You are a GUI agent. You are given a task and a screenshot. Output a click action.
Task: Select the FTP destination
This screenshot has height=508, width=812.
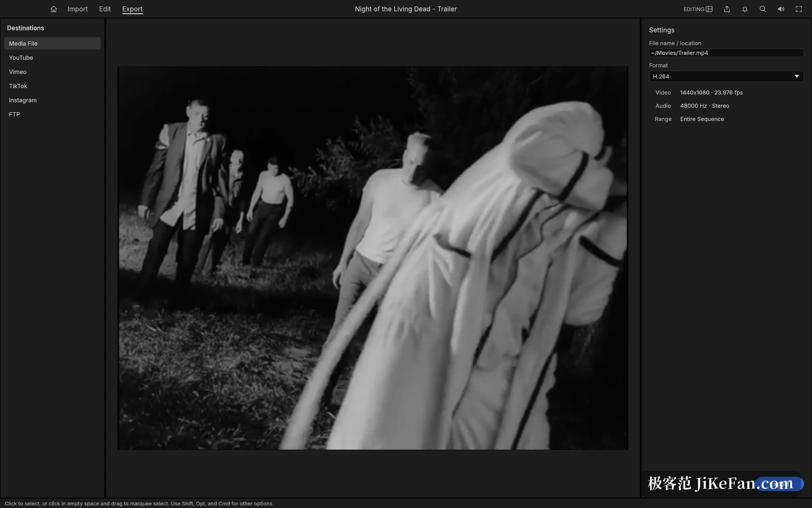(52, 114)
